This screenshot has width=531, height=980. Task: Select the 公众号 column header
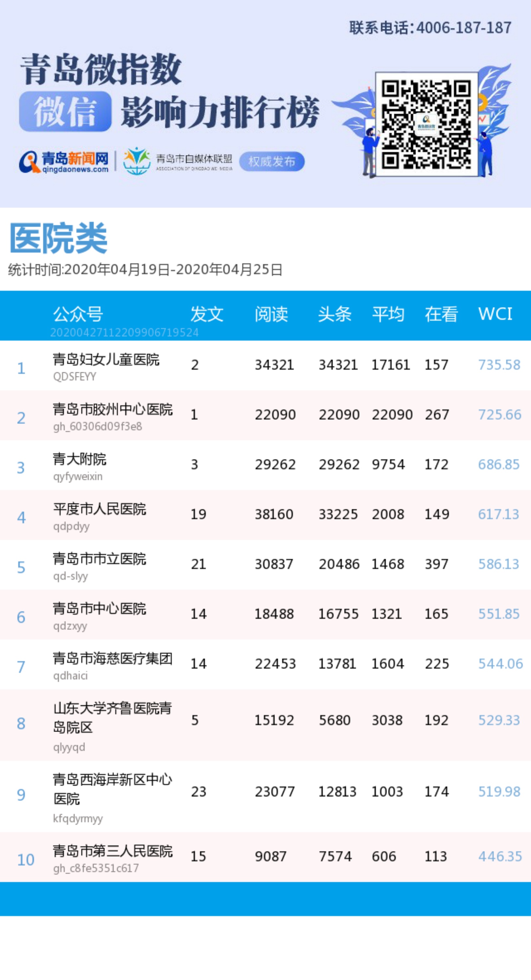pyautogui.click(x=78, y=314)
